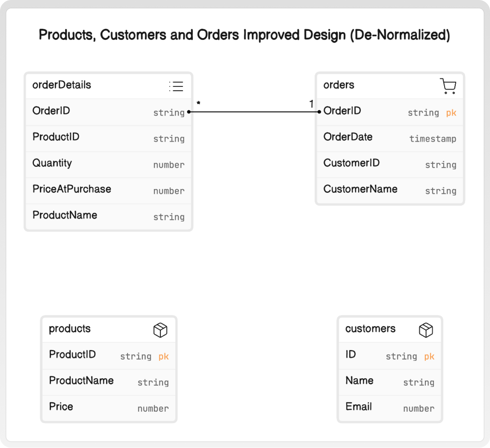The image size is (490, 448).
Task: Click the ProductName row in orderDetails
Action: click(108, 217)
